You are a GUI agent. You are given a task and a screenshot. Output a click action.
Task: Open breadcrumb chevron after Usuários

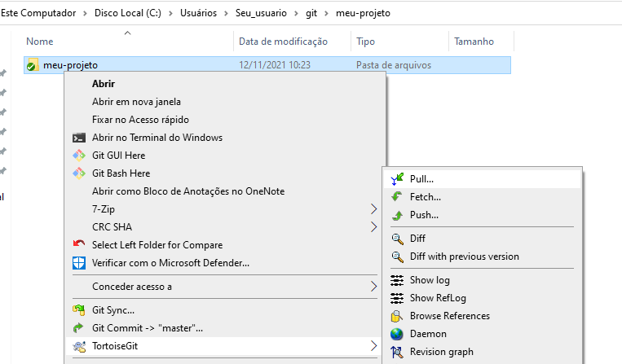[x=226, y=13]
